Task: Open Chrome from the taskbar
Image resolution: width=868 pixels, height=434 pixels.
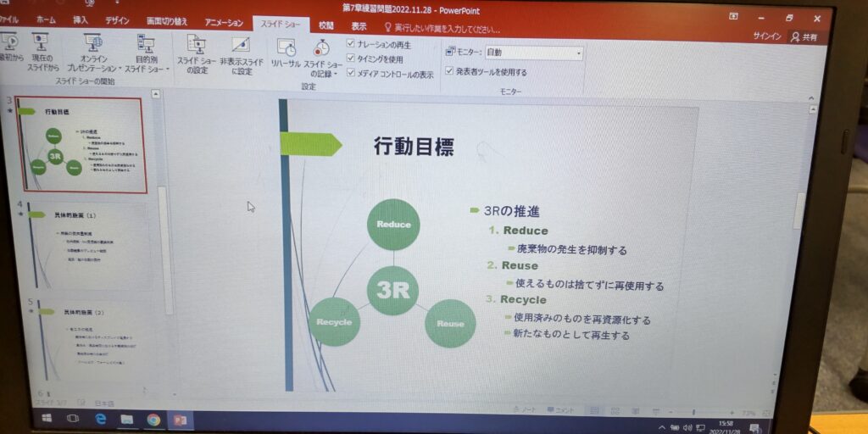Action: point(153,419)
